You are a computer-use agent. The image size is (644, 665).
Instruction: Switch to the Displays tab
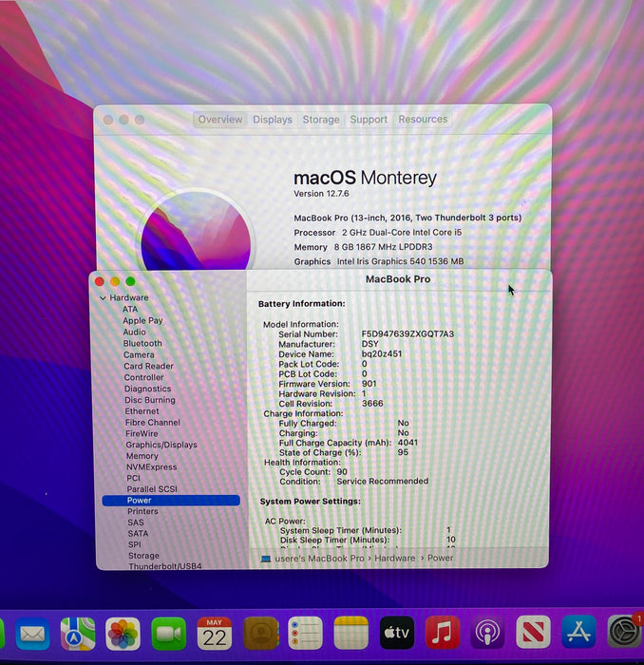pyautogui.click(x=273, y=120)
